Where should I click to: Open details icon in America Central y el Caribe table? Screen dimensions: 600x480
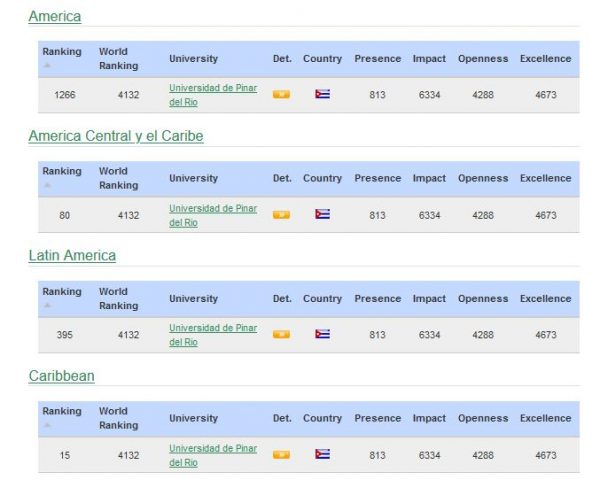281,215
